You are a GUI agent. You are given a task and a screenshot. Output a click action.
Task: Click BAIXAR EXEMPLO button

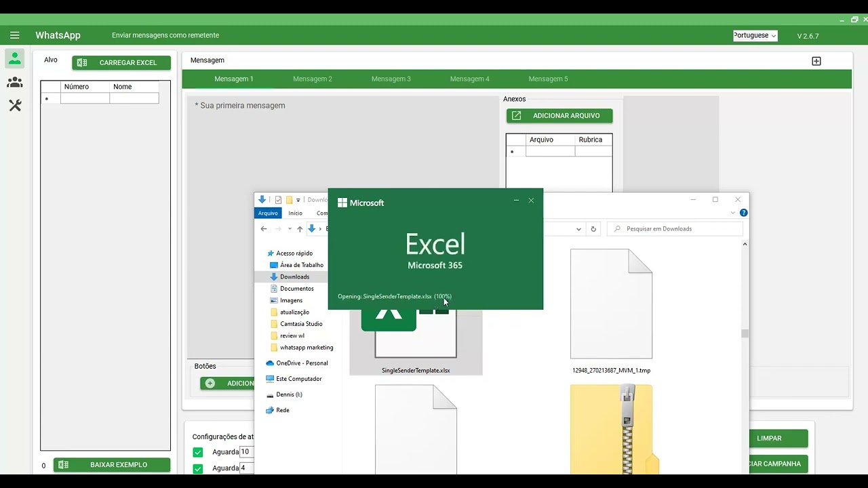coord(112,465)
